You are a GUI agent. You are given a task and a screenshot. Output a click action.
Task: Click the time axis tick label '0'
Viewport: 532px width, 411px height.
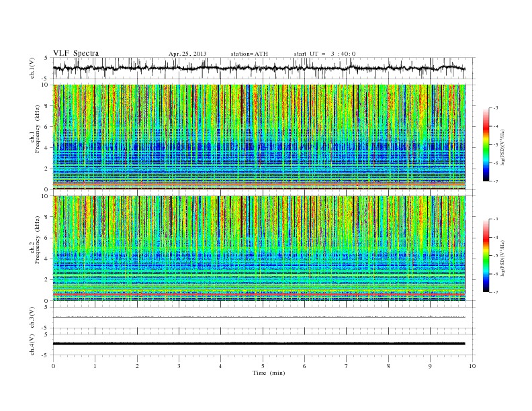click(x=53, y=366)
